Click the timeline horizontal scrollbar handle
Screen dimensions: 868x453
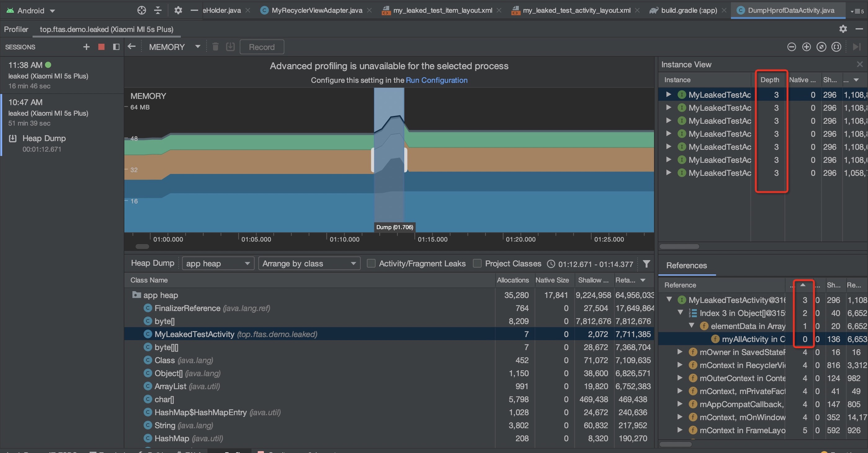pyautogui.click(x=142, y=246)
